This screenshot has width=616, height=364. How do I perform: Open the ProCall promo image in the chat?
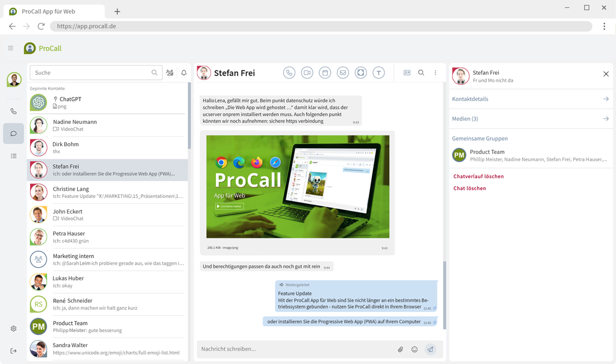(x=298, y=187)
